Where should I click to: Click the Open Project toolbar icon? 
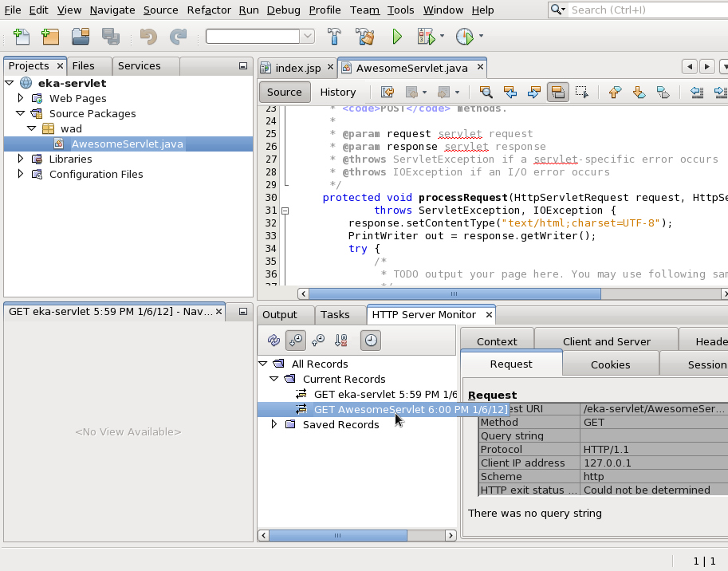tap(81, 36)
